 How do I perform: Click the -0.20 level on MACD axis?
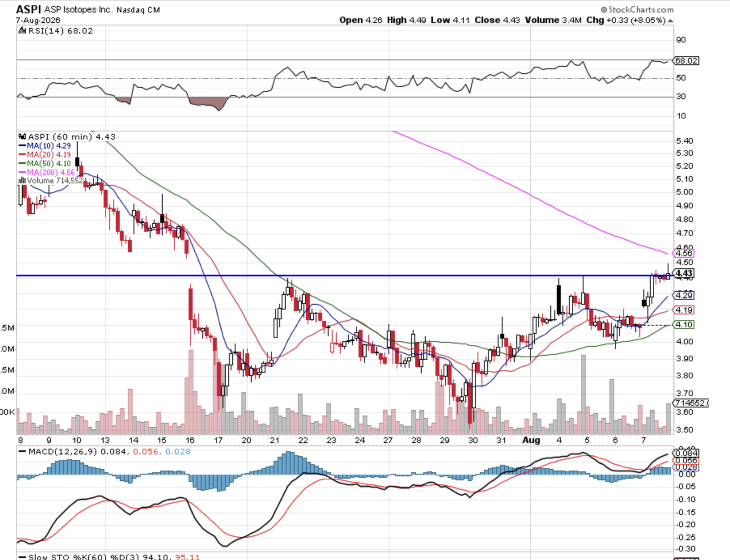(685, 524)
